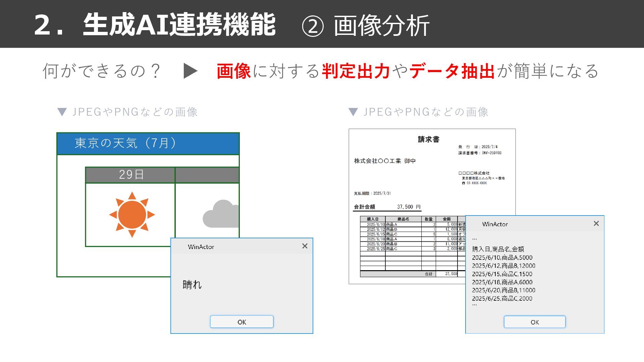
Task: Click the 合計金額 label on the invoice
Action: (365, 207)
